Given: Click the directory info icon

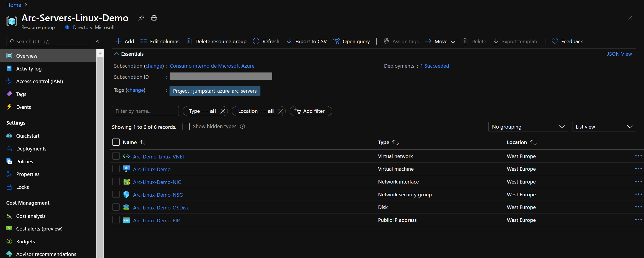Looking at the screenshot, I should pos(67,27).
